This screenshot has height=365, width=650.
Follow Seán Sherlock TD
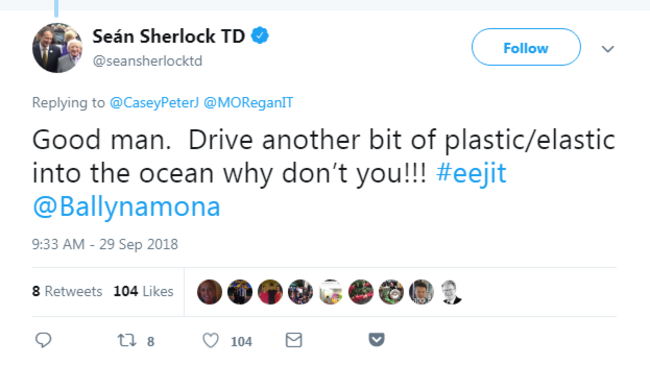(526, 47)
